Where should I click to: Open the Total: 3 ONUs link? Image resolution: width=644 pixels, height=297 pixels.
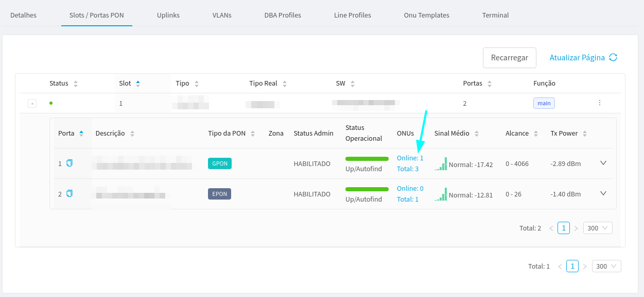[408, 169]
